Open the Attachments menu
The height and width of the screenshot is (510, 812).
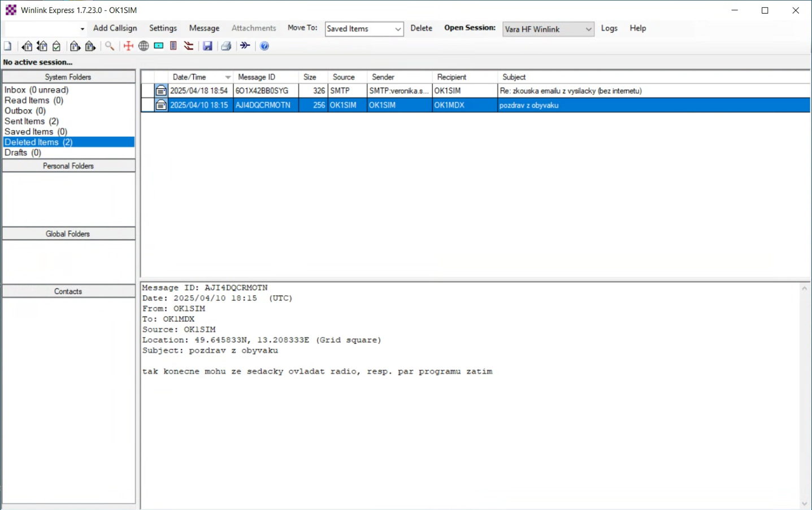point(254,28)
